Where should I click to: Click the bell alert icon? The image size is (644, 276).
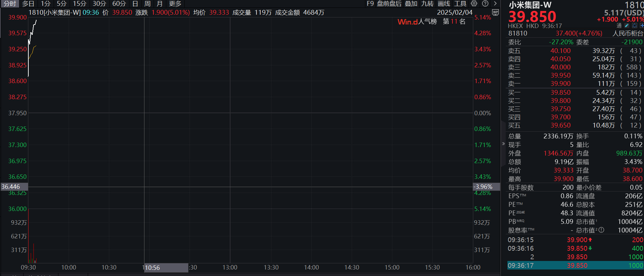(x=634, y=26)
